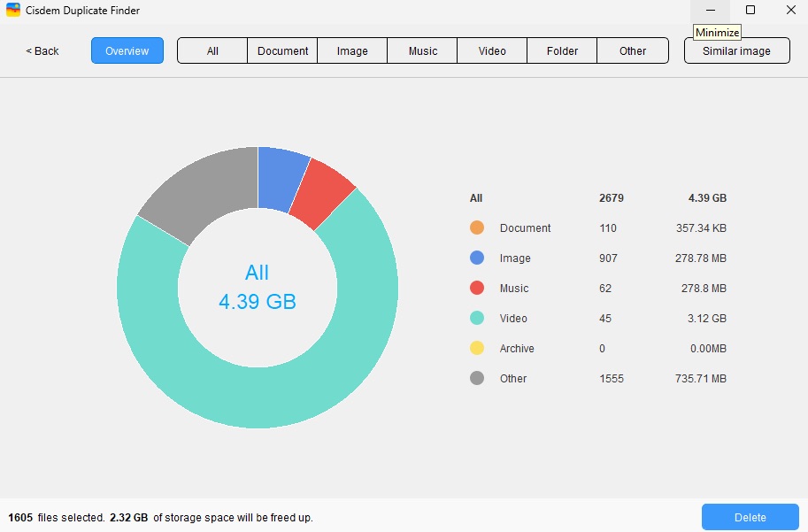Click the blue Image legend dot
This screenshot has width=808, height=532.
tap(476, 258)
